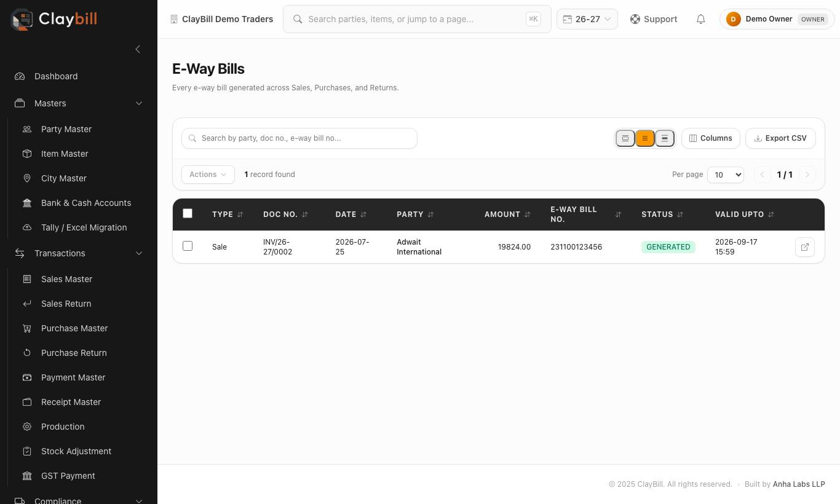
Task: Open the Actions dropdown
Action: click(208, 175)
